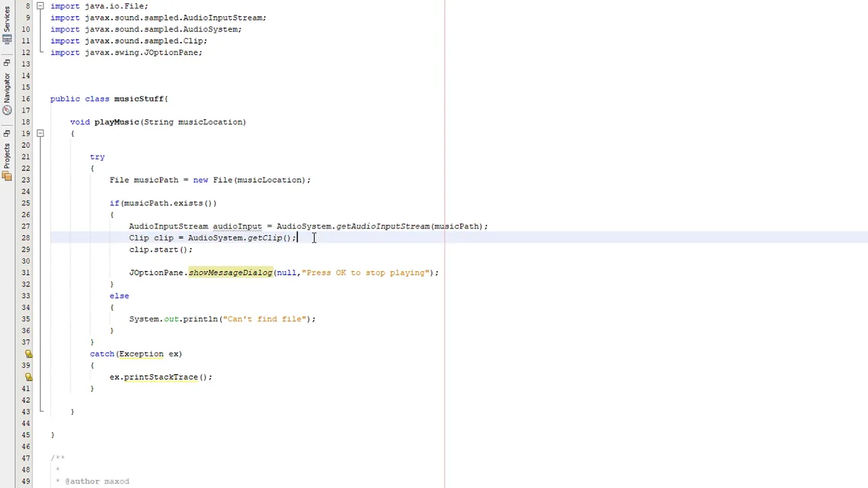Click the "Press OK to stop playing" string
The width and height of the screenshot is (868, 488).
pyautogui.click(x=366, y=272)
